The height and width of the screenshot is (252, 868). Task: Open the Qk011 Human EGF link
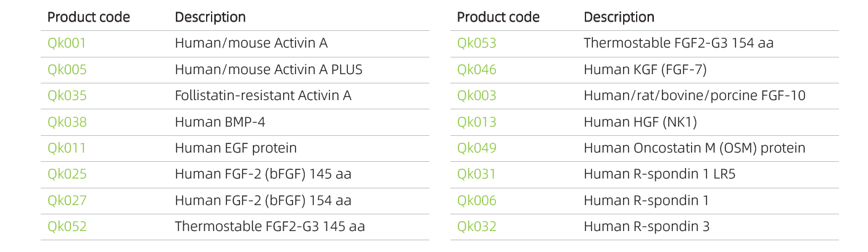click(x=67, y=148)
